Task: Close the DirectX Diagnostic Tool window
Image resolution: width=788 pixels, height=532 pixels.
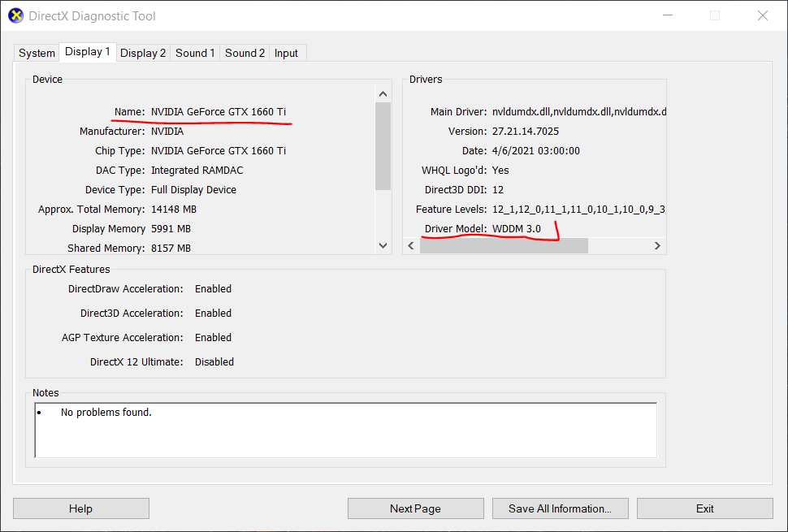Action: point(762,15)
